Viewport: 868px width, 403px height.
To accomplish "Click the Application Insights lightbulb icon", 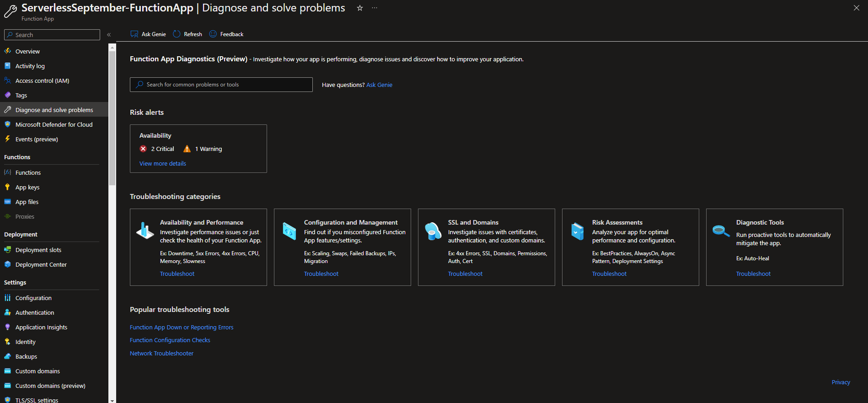I will 7,327.
